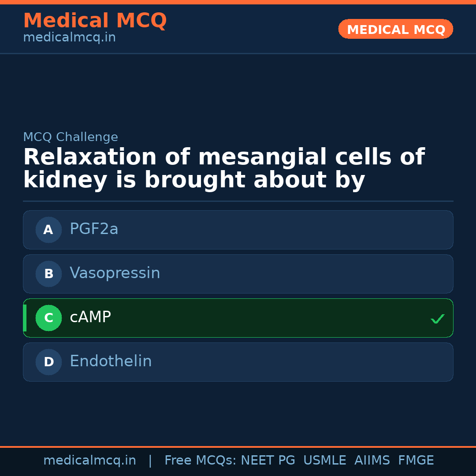Viewport: 476px width, 476px height.
Task: Click the orange MEDICAL MCQ pill badge
Action: click(x=395, y=29)
